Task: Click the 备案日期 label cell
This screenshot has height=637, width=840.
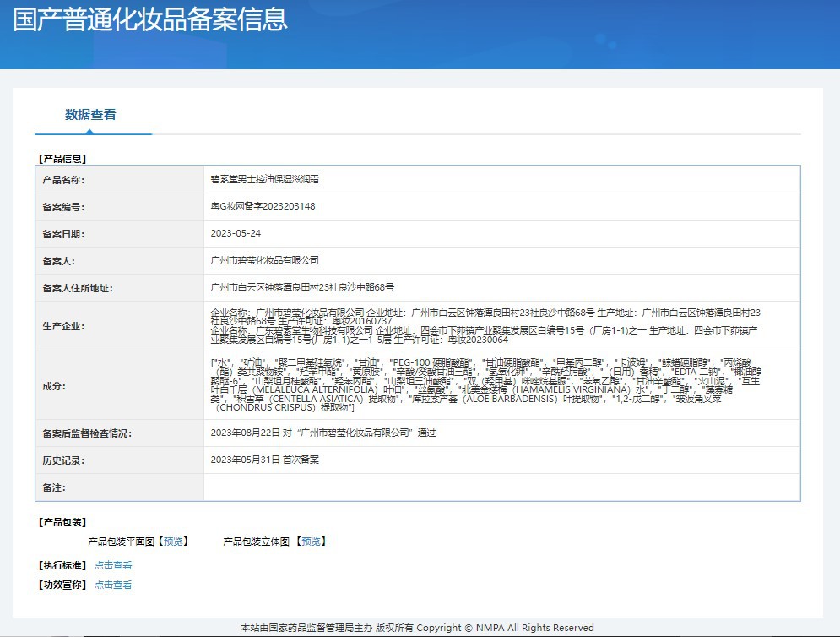Action: pos(120,234)
